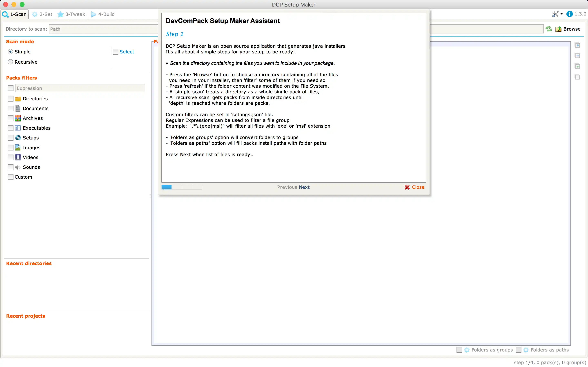The height and width of the screenshot is (367, 588).
Task: Click the deselect-all empty box icon
Action: pyautogui.click(x=578, y=77)
